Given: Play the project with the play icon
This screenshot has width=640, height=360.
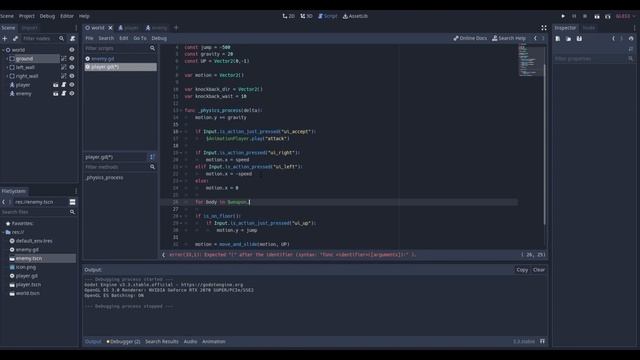Looking at the screenshot, I should [563, 16].
